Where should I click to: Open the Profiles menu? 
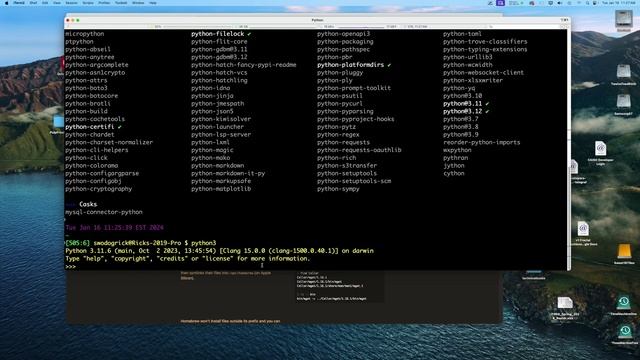pyautogui.click(x=104, y=3)
